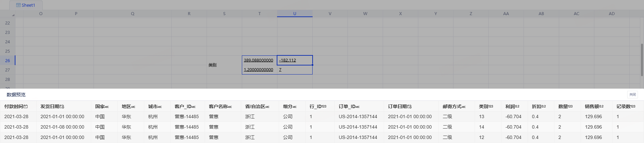Click the ABC text-type icon beside 国家

tap(107, 107)
